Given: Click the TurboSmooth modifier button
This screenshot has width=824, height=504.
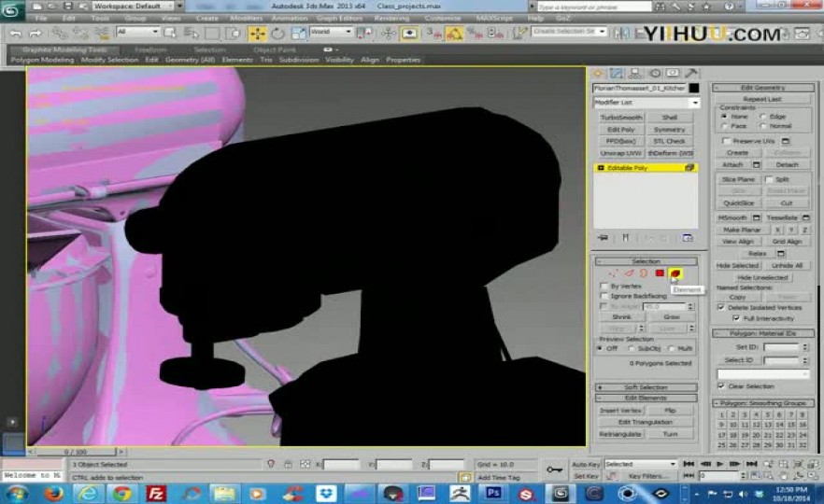Looking at the screenshot, I should coord(621,117).
